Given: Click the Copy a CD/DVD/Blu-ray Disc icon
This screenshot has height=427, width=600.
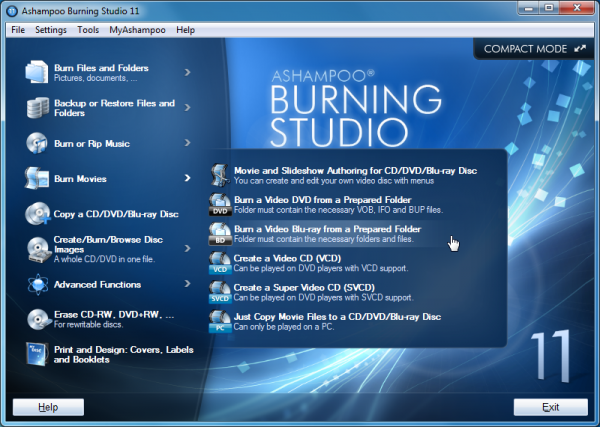Looking at the screenshot, I should click(38, 214).
